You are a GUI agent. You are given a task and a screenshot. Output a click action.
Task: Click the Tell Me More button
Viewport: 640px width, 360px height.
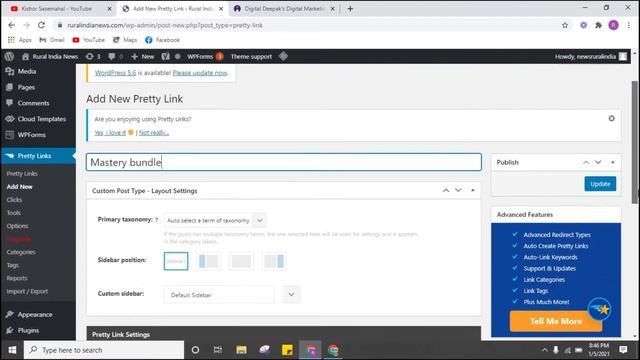click(x=556, y=321)
